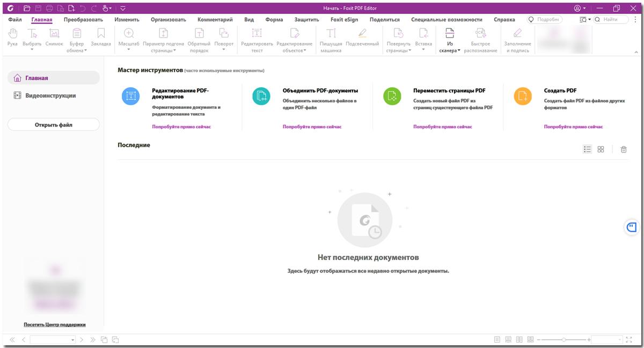
Task: Open the floating chat assistant icon
Action: [632, 227]
